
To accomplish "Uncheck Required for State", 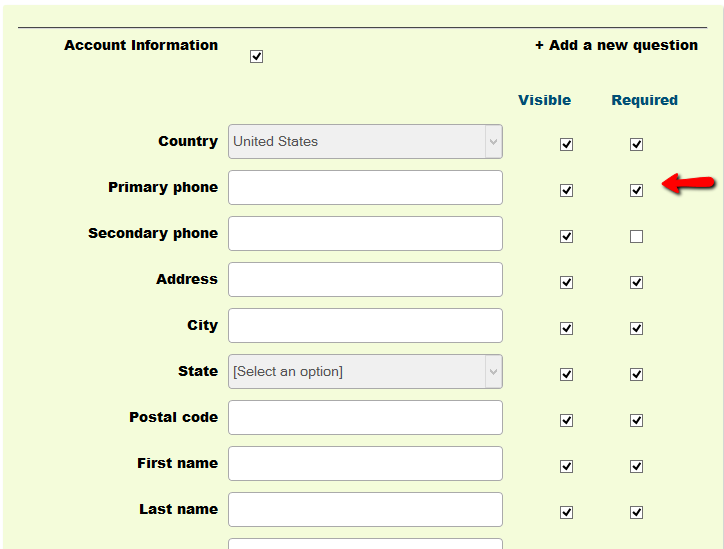I will [x=636, y=374].
